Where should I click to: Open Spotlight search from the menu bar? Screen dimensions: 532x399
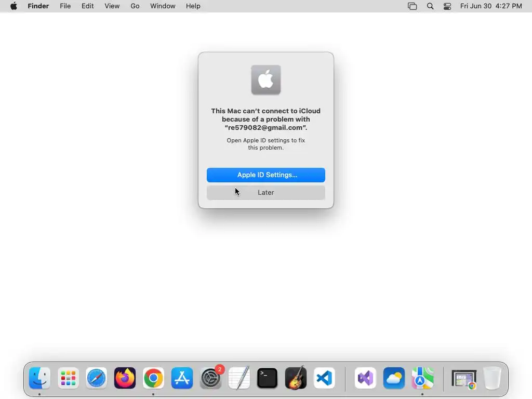430,6
